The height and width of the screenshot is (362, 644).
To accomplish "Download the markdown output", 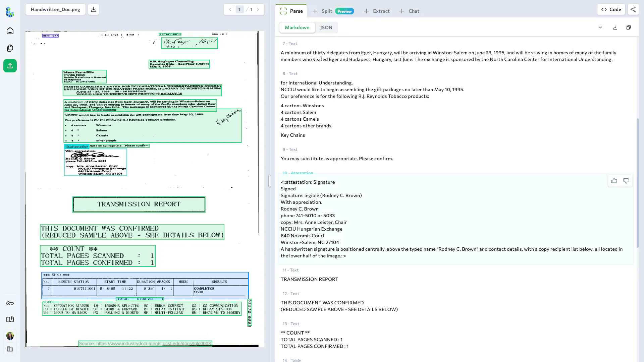I will pyautogui.click(x=615, y=27).
